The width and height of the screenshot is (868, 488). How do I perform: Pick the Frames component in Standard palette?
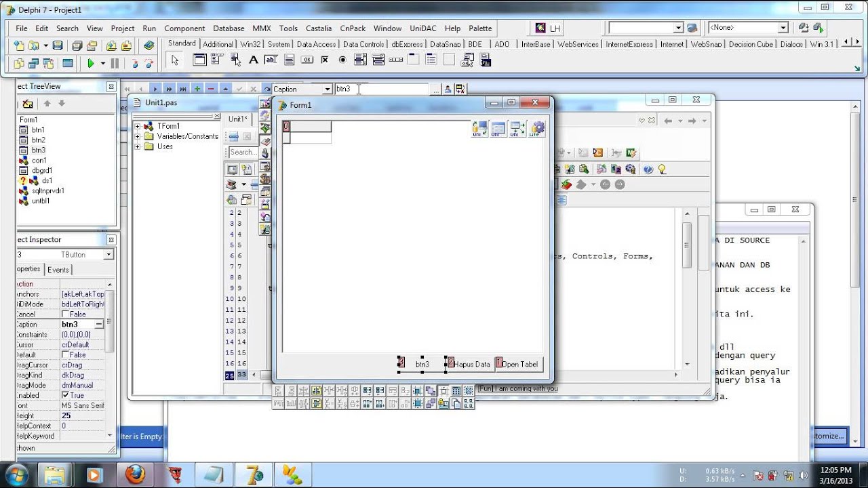199,60
